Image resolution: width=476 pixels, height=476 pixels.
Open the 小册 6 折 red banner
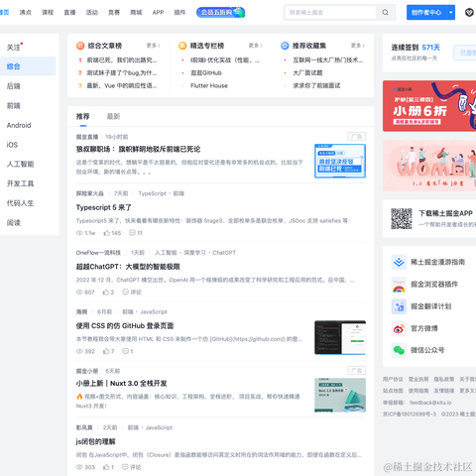[x=429, y=106]
